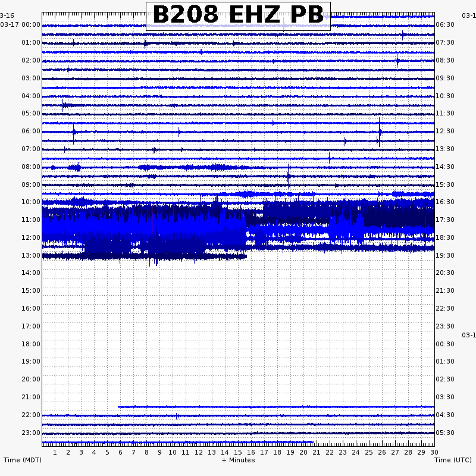The width and height of the screenshot is (476, 476).
Task: Select the 09:00 MDT row label
Action: coord(31,185)
